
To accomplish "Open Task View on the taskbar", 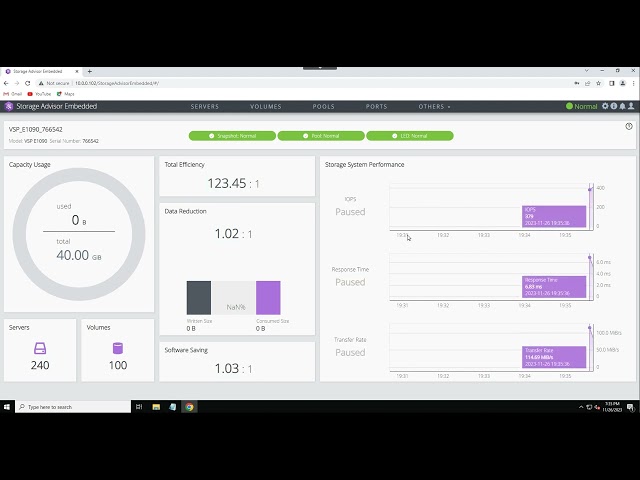I will point(139,407).
